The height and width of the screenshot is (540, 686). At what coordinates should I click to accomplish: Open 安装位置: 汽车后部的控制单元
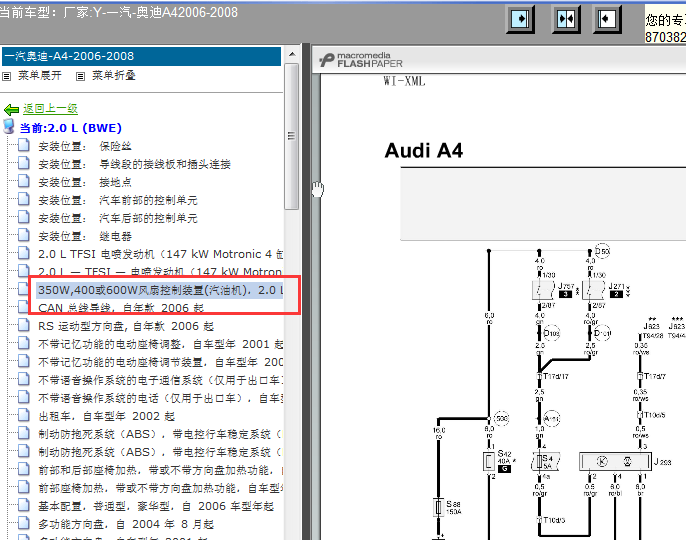[x=118, y=218]
